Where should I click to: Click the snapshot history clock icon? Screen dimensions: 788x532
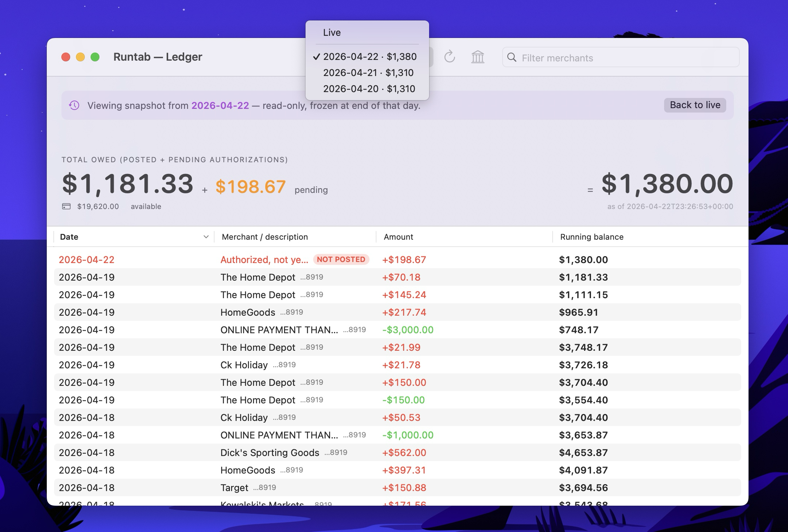(x=74, y=105)
